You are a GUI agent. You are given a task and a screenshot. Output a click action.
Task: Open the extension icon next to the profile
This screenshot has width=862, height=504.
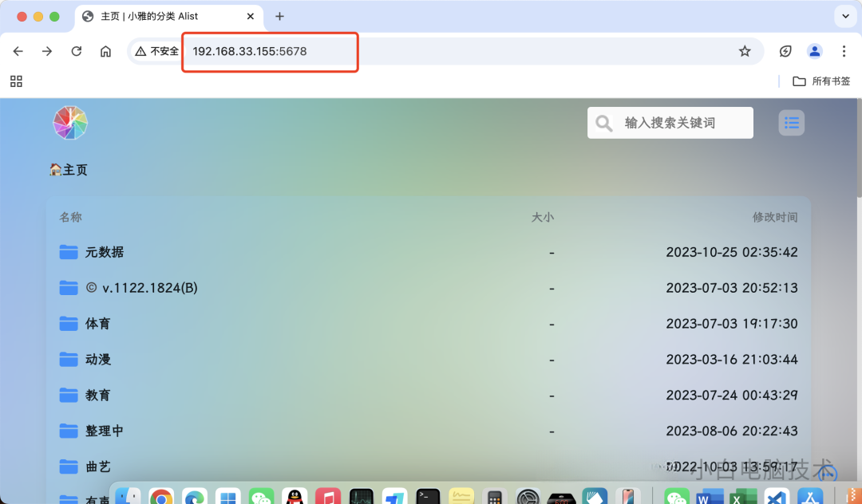click(785, 51)
